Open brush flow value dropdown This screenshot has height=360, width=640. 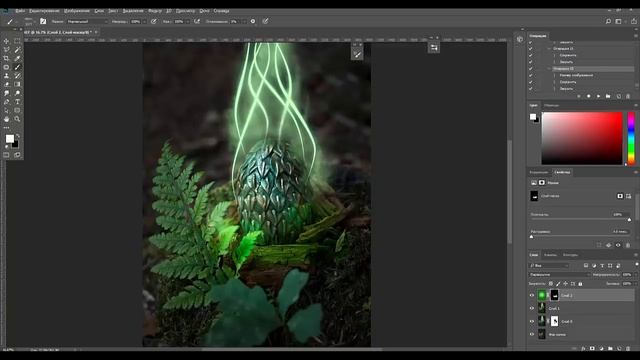(x=187, y=21)
